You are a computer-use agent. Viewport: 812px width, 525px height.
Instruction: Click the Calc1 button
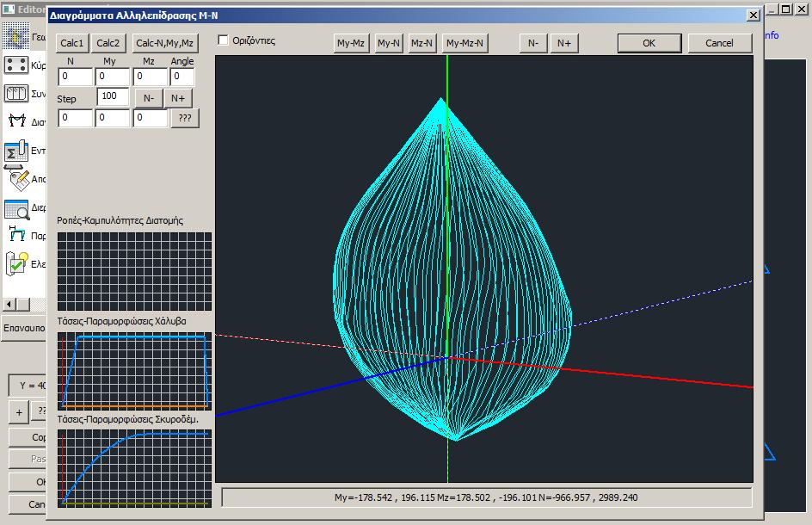pyautogui.click(x=72, y=43)
